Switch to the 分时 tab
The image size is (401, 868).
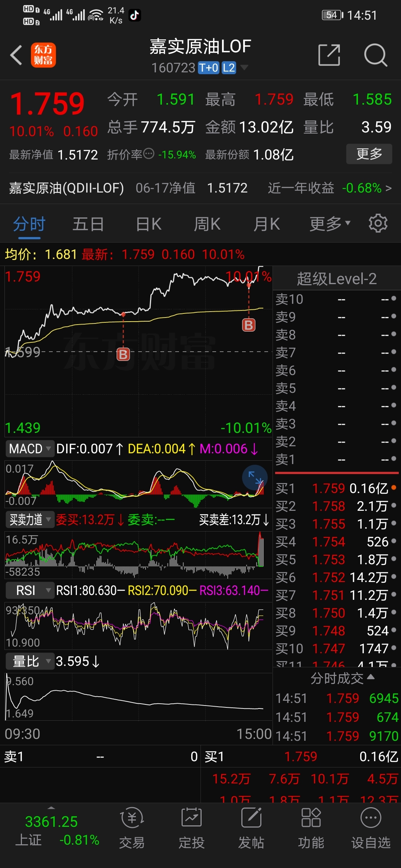(x=29, y=224)
